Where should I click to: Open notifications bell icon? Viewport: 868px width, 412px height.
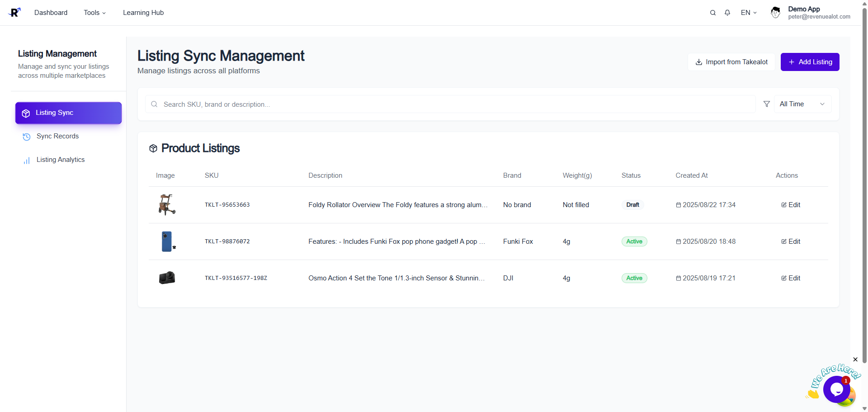click(727, 13)
